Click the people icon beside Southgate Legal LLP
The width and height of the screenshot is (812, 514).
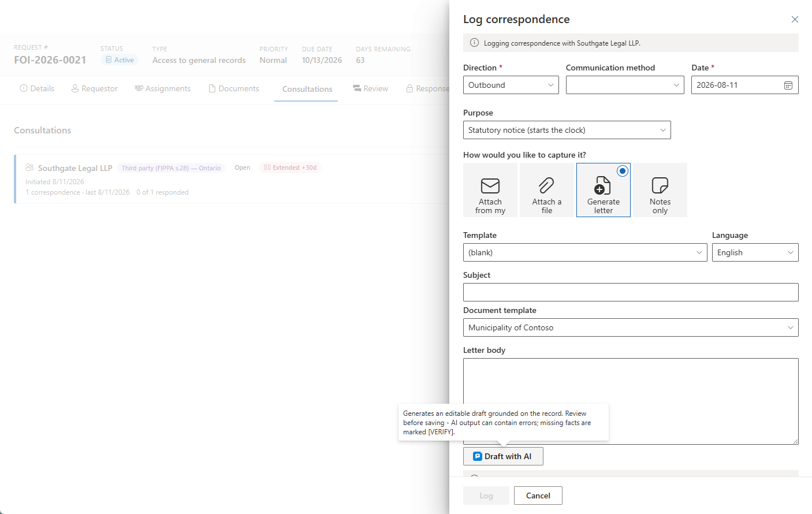pos(29,167)
